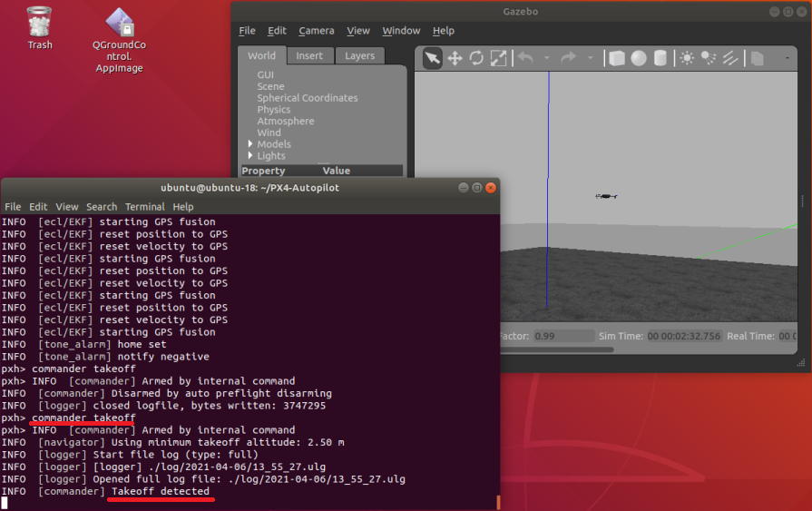Click the real time factor field 0.99

(563, 336)
